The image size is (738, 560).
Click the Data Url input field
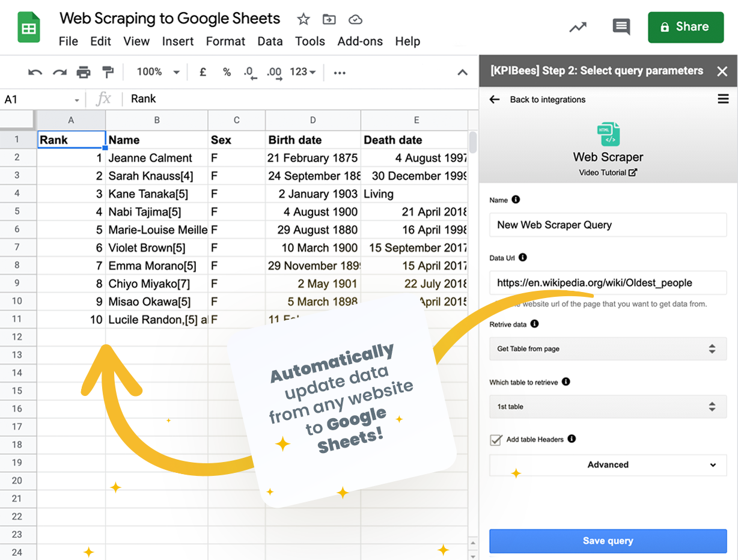click(x=608, y=282)
